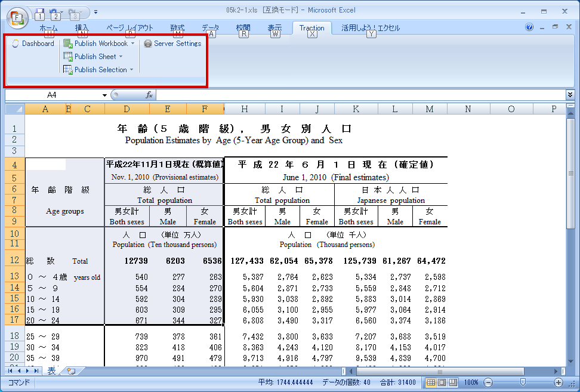Screen dimensions: 580x392
Task: Expand the Publish Workbook dropdown arrow
Action: [x=133, y=44]
